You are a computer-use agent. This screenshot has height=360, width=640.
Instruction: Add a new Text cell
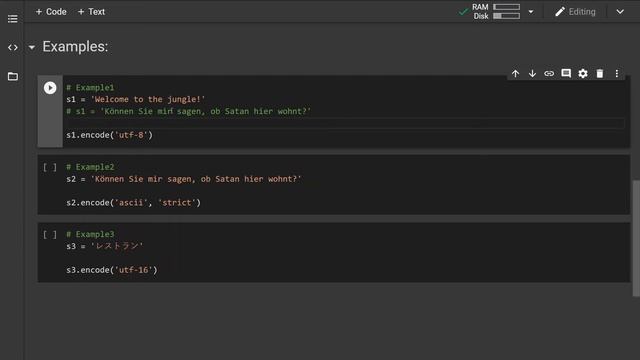91,12
